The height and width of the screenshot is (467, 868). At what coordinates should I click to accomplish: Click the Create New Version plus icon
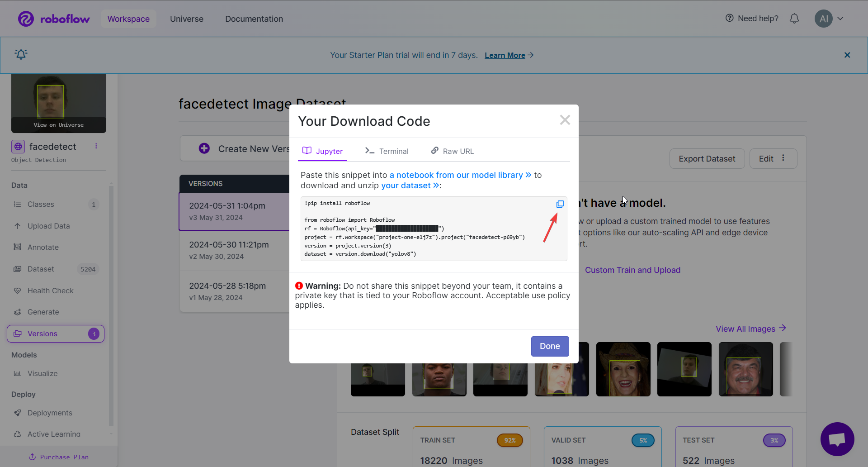tap(204, 148)
